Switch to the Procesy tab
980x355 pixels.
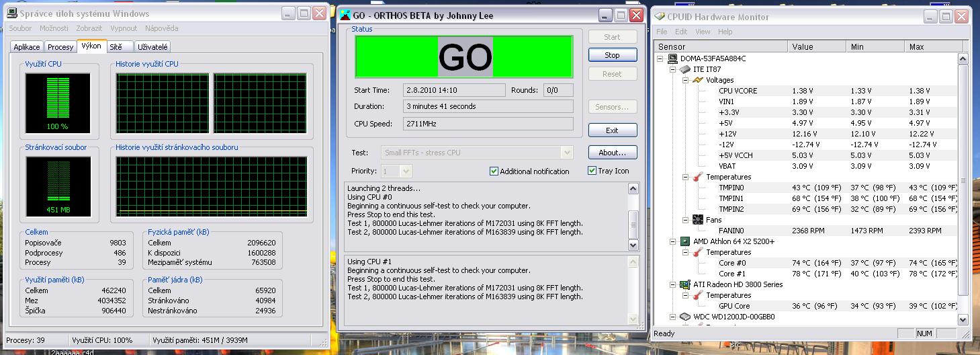(60, 47)
